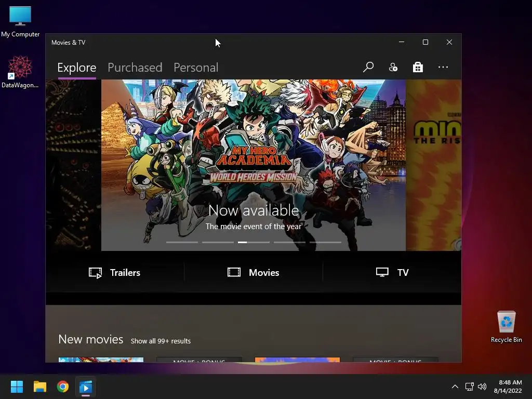Open the My Hero Academia featured banner
532x399 pixels.
(x=254, y=165)
